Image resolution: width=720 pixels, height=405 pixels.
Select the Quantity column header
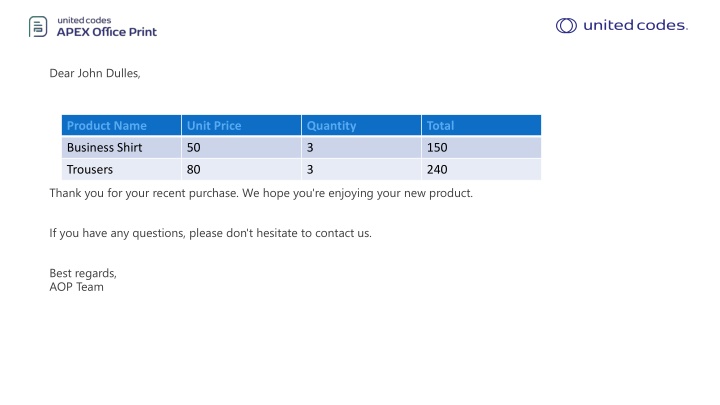pyautogui.click(x=361, y=125)
